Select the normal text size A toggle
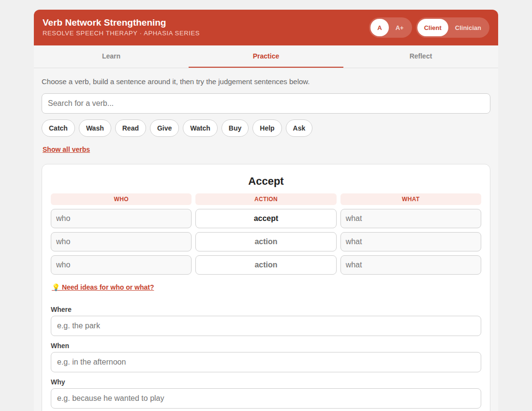Image resolution: width=532 pixels, height=411 pixels. 379,28
